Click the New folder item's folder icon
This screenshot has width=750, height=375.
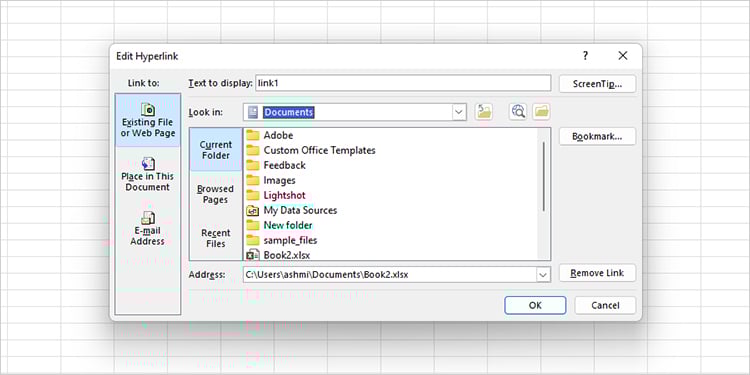point(253,225)
